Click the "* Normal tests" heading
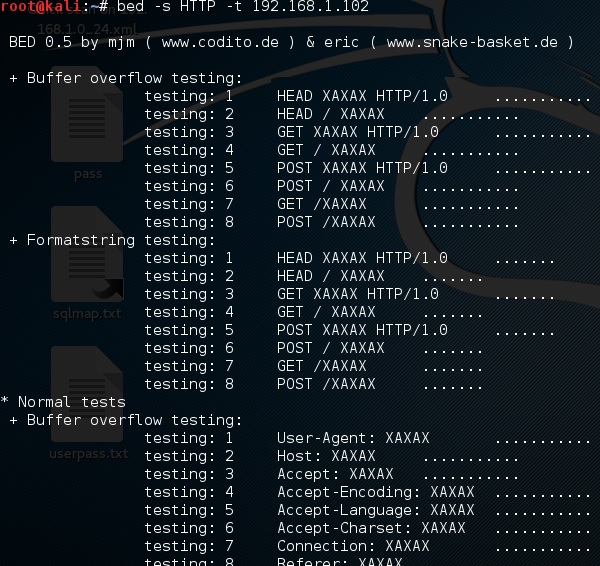600x566 pixels. [x=63, y=402]
